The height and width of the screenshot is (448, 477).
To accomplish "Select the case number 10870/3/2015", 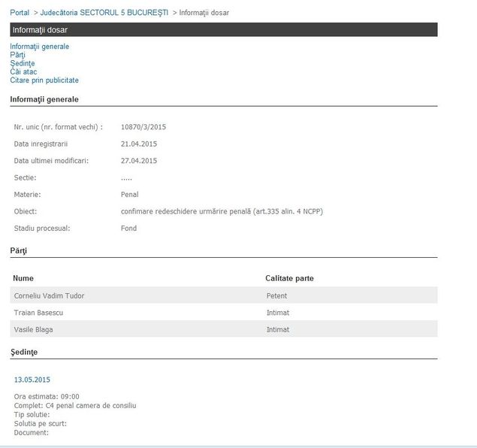I will (x=143, y=127).
